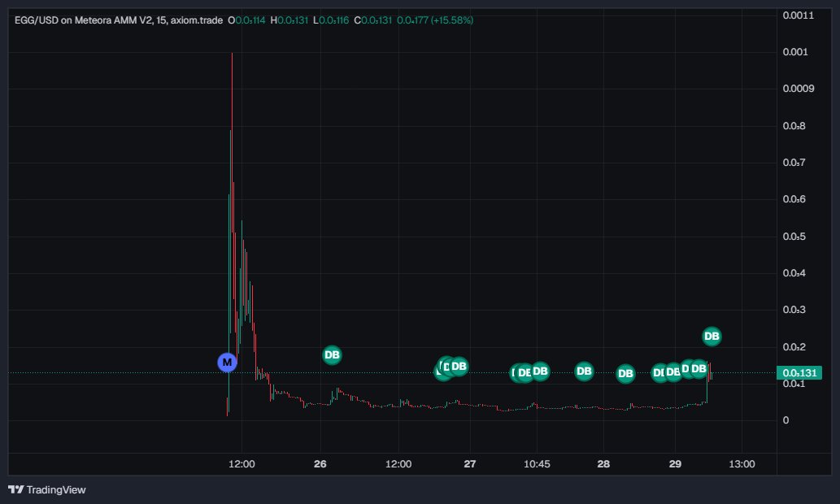Click the +15.58% change value in legend

coord(451,20)
